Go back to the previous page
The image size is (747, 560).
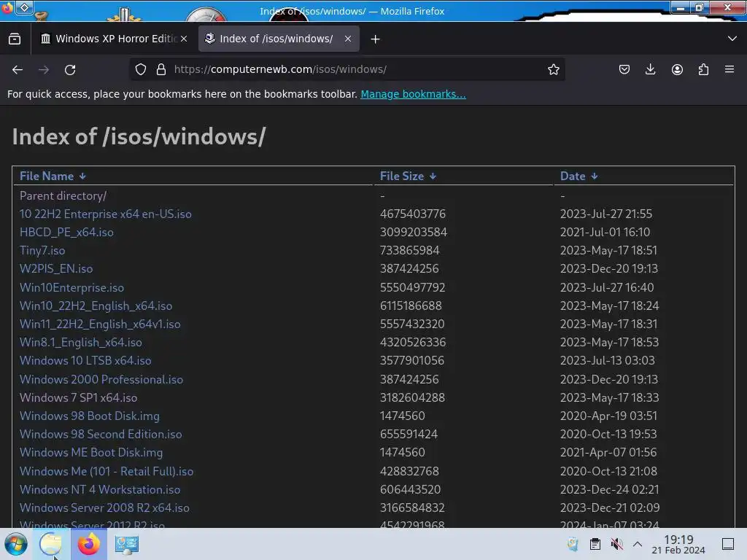pyautogui.click(x=18, y=69)
